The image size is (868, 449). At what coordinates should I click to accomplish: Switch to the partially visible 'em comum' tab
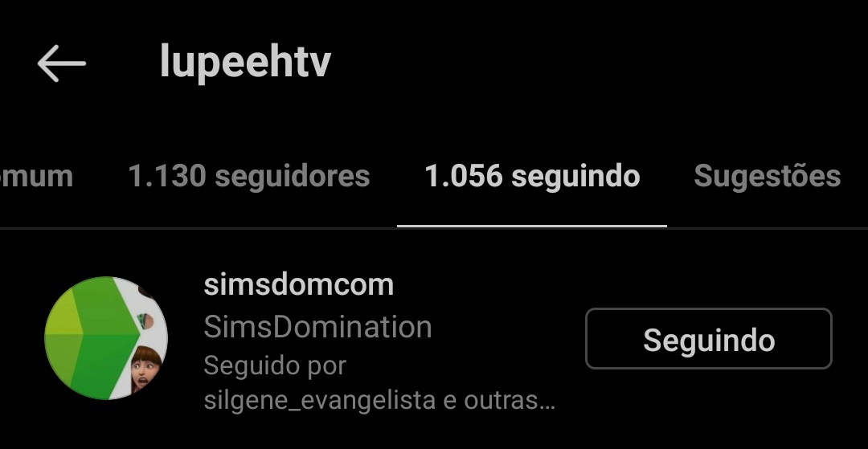(x=36, y=176)
